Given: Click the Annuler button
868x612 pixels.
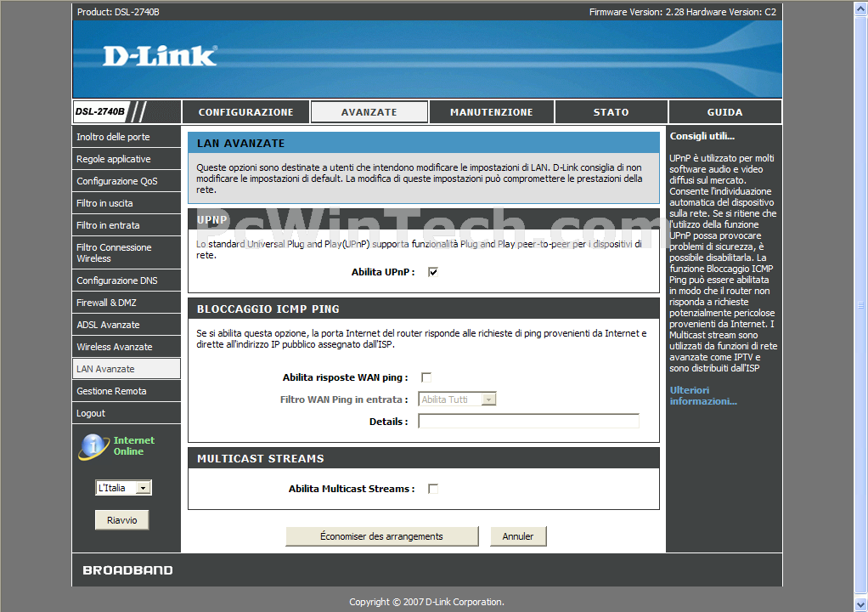Looking at the screenshot, I should pos(518,536).
